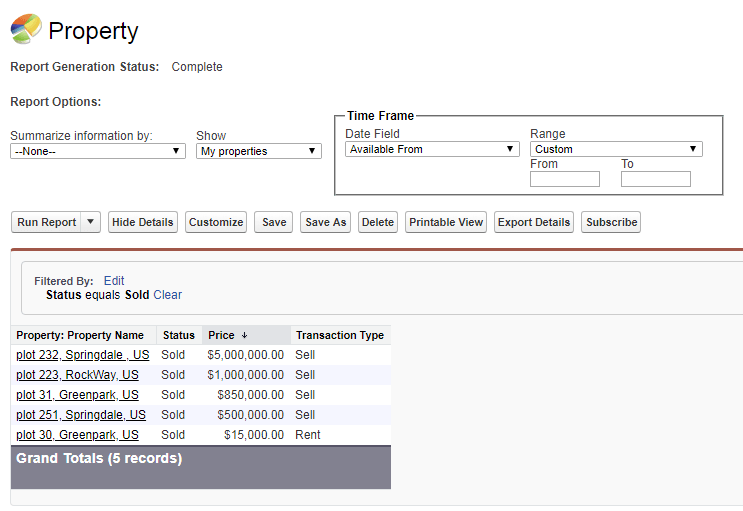Viewport: 743px width, 511px height.
Task: Click the Subscribe button
Action: pyautogui.click(x=611, y=222)
